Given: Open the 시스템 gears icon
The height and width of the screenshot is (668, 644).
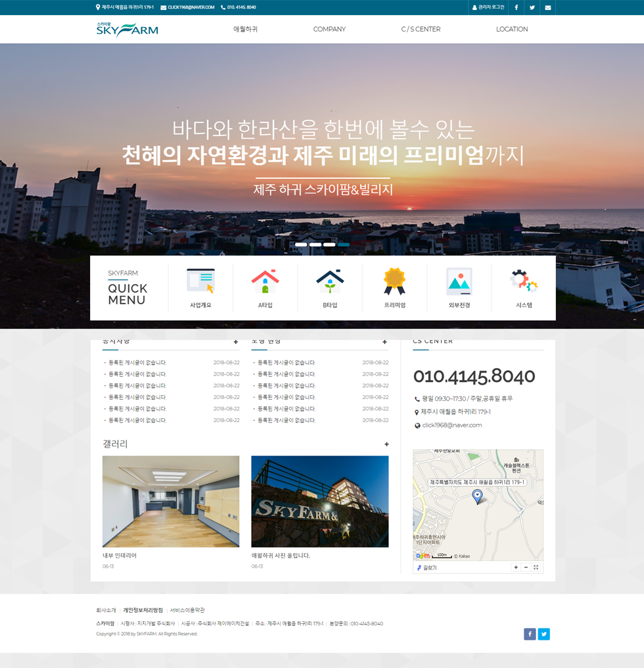Looking at the screenshot, I should point(524,281).
